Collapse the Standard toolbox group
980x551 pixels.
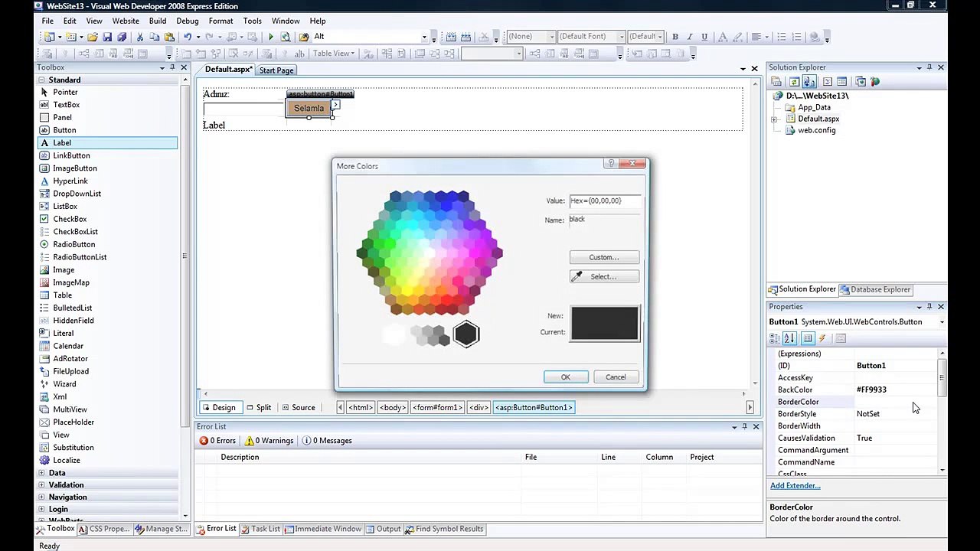click(x=41, y=80)
